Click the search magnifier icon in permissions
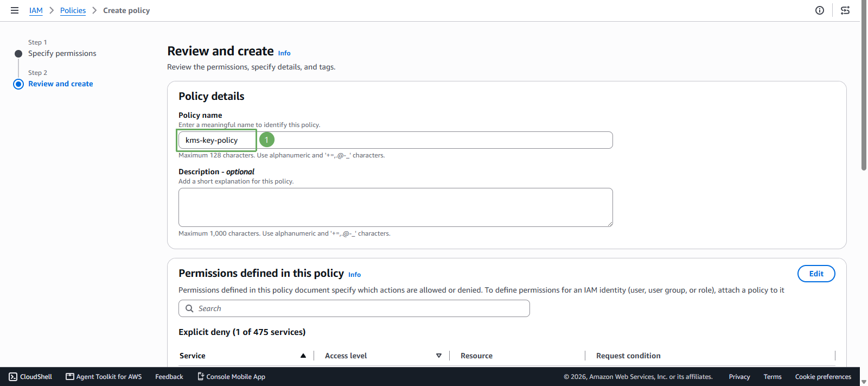This screenshot has height=386, width=868. (189, 308)
